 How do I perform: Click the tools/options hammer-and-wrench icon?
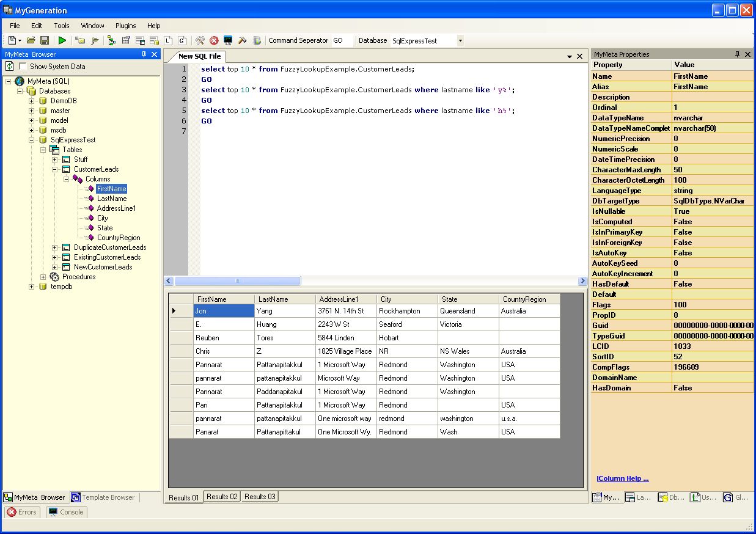click(199, 40)
